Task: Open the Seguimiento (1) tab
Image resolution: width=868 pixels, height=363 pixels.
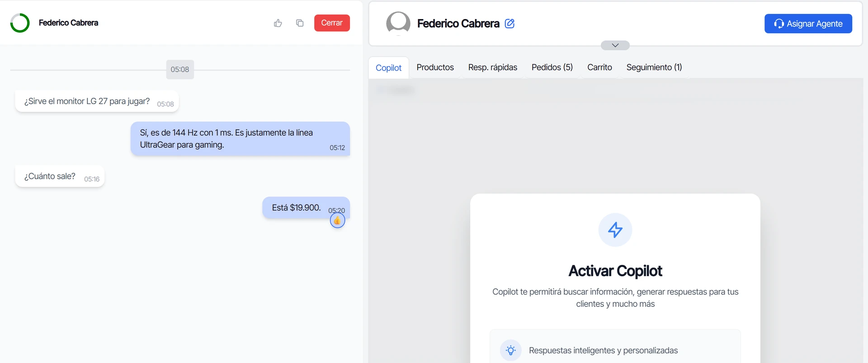Action: tap(654, 67)
